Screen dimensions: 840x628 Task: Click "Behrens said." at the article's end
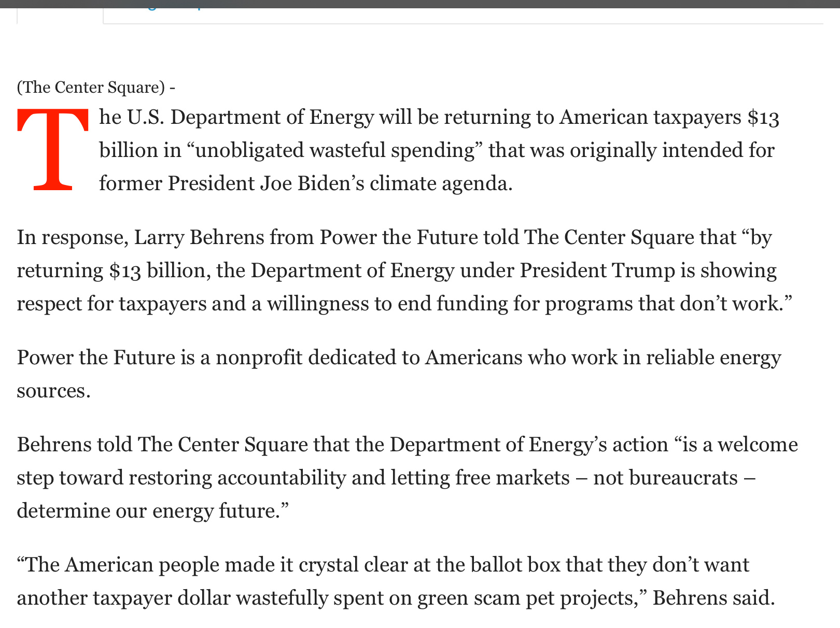click(x=714, y=598)
